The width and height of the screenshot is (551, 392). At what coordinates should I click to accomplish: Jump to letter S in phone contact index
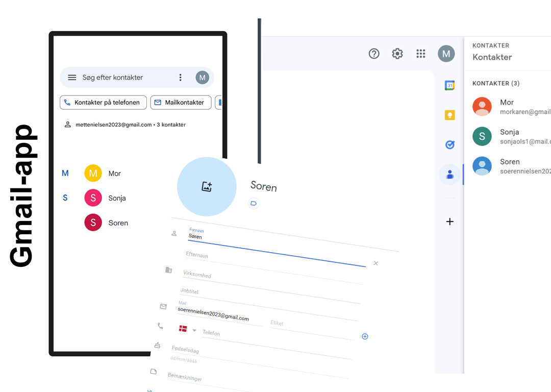pos(65,198)
